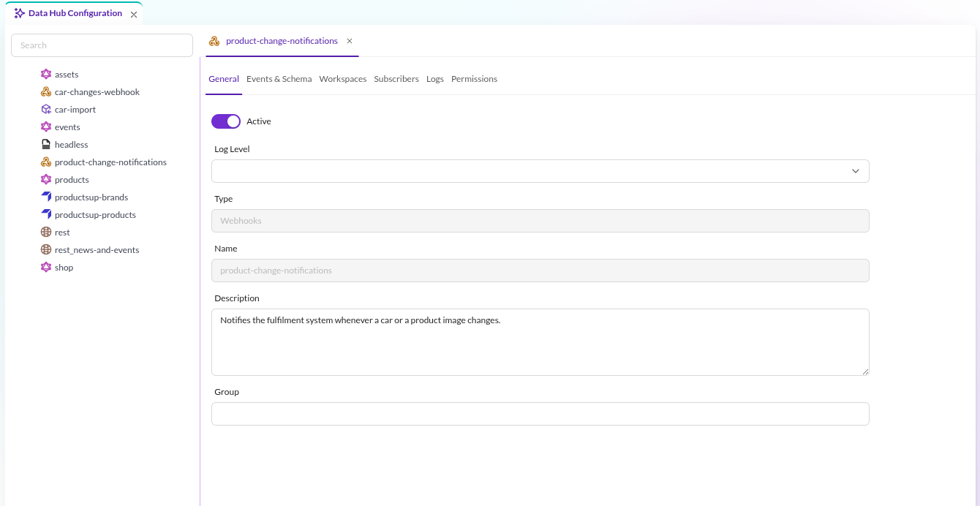This screenshot has width=980, height=506.
Task: Close the Data Hub Configuration tab
Action: (x=134, y=15)
